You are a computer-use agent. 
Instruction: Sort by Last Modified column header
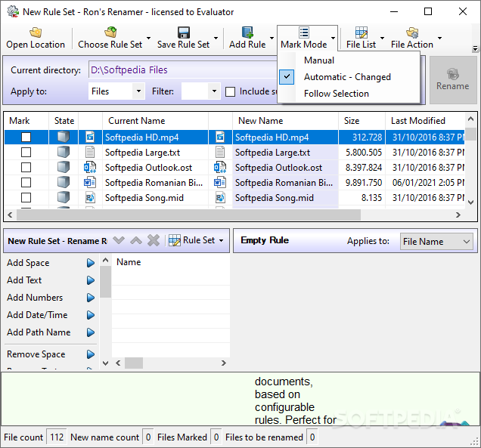coord(425,121)
